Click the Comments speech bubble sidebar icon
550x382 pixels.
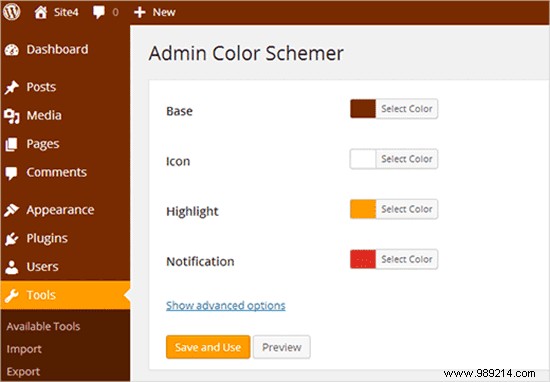11,173
